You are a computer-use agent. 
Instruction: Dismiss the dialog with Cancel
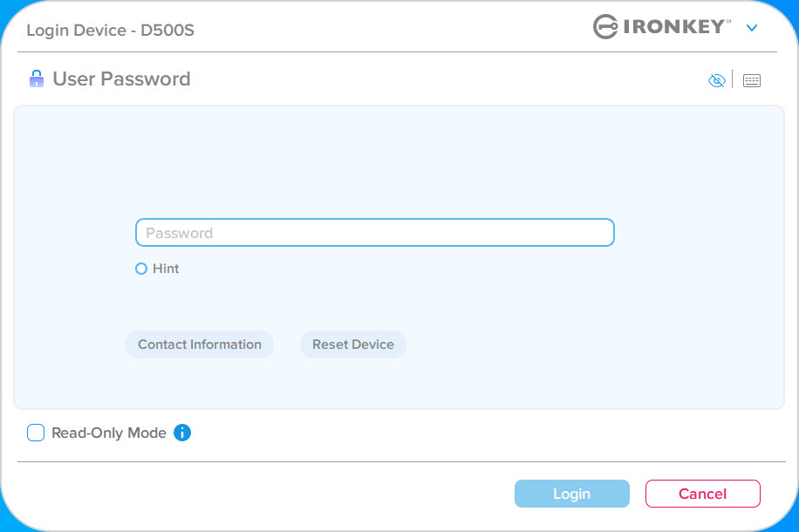tap(703, 494)
